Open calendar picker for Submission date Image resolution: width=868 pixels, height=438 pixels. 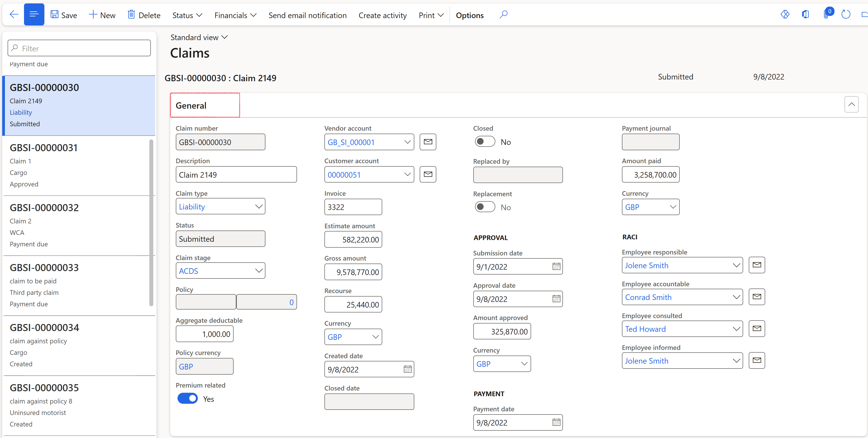coord(556,267)
